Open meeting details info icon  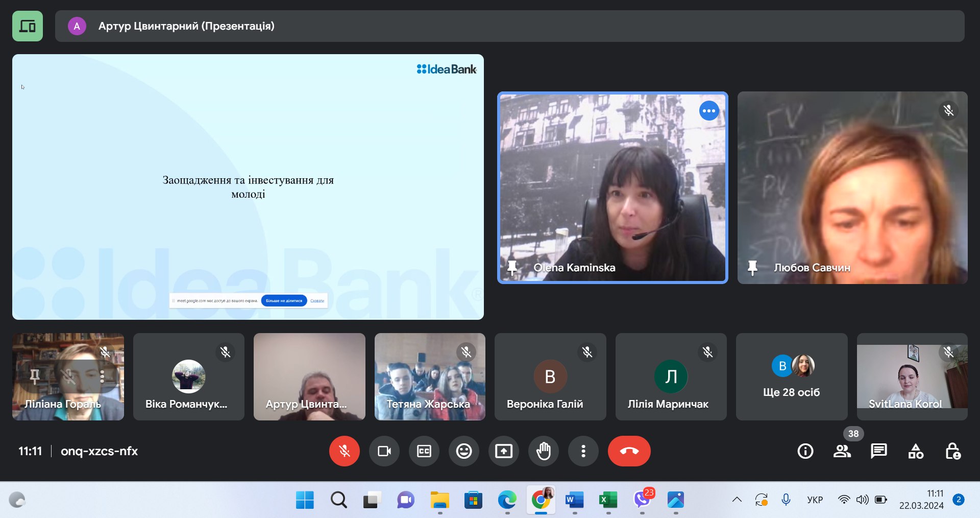click(805, 451)
